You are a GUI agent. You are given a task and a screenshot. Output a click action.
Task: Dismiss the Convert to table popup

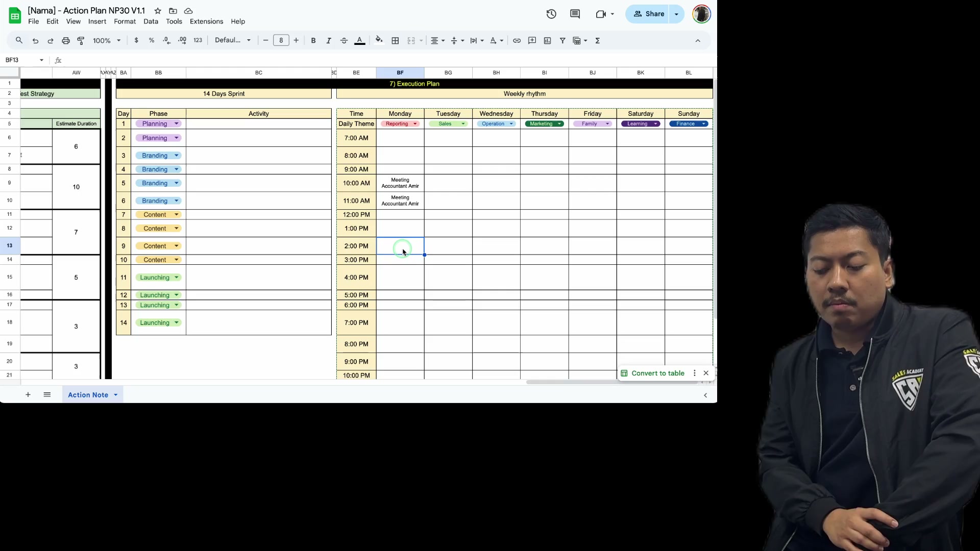click(x=706, y=373)
